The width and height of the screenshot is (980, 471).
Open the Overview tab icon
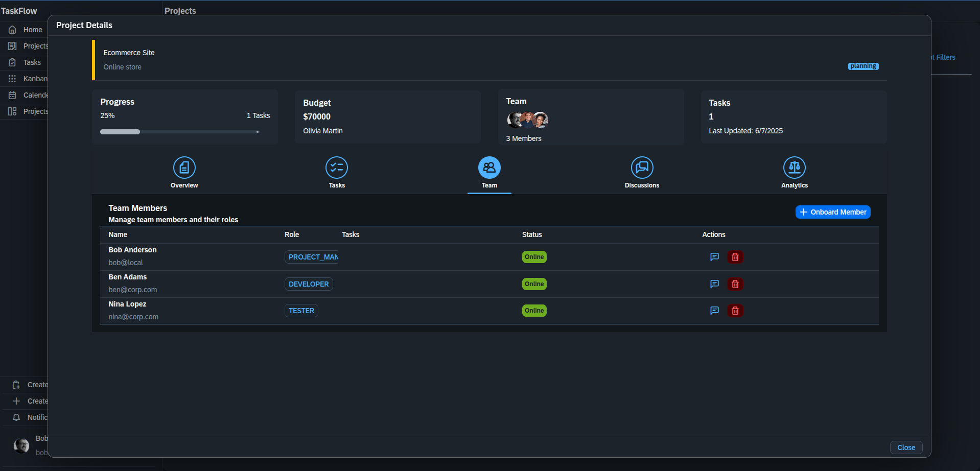[184, 168]
